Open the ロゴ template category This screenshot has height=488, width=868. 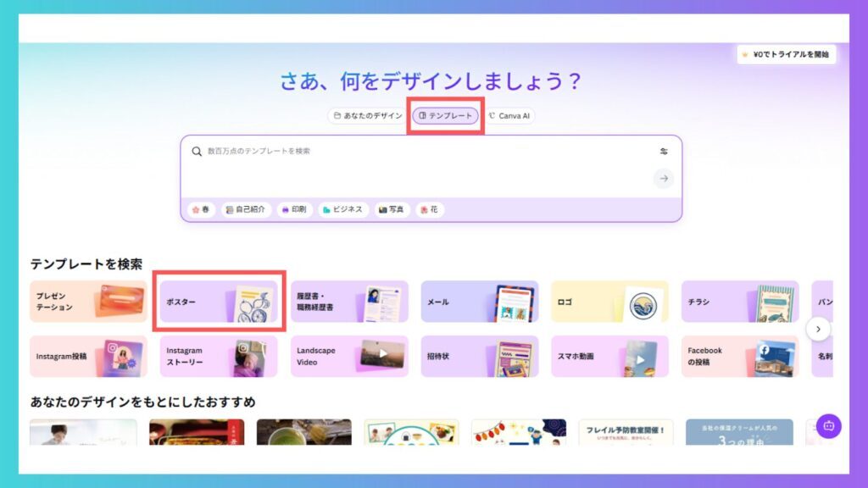coord(609,302)
